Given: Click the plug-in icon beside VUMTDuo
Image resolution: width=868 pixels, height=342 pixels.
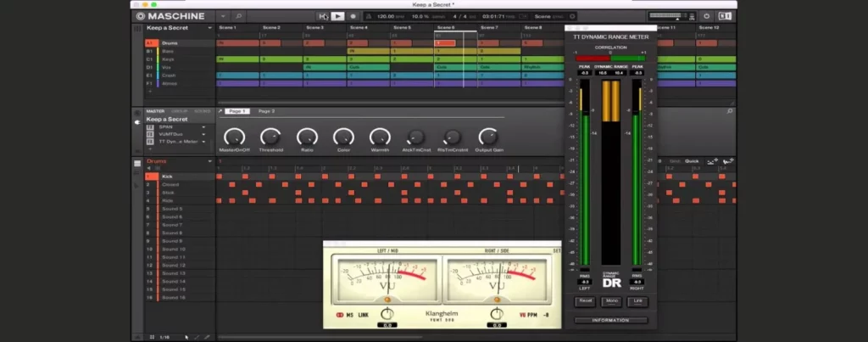Looking at the screenshot, I should [150, 134].
